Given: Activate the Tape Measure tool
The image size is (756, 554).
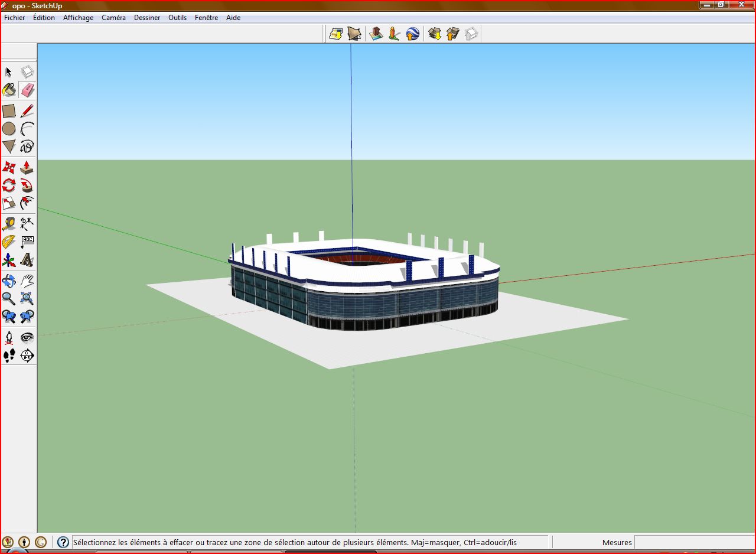Looking at the screenshot, I should click(x=9, y=224).
